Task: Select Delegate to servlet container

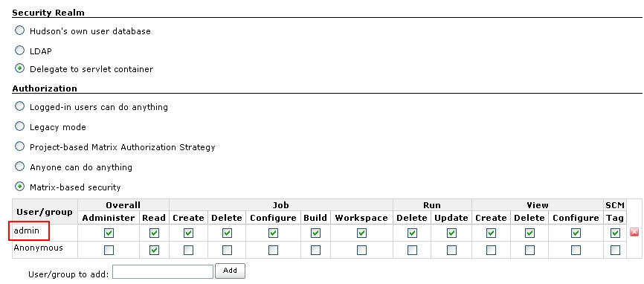Action: pos(19,68)
